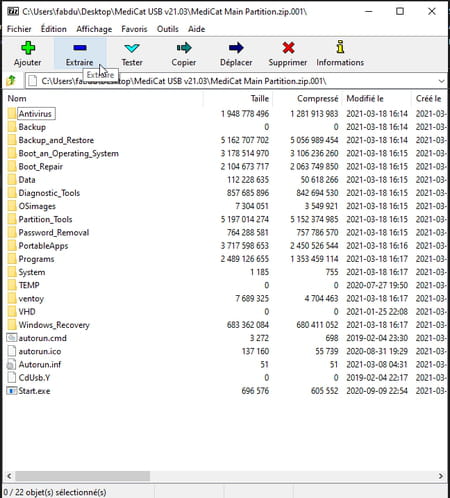Open the Fichier menu
This screenshot has height=498, width=450.
point(19,29)
